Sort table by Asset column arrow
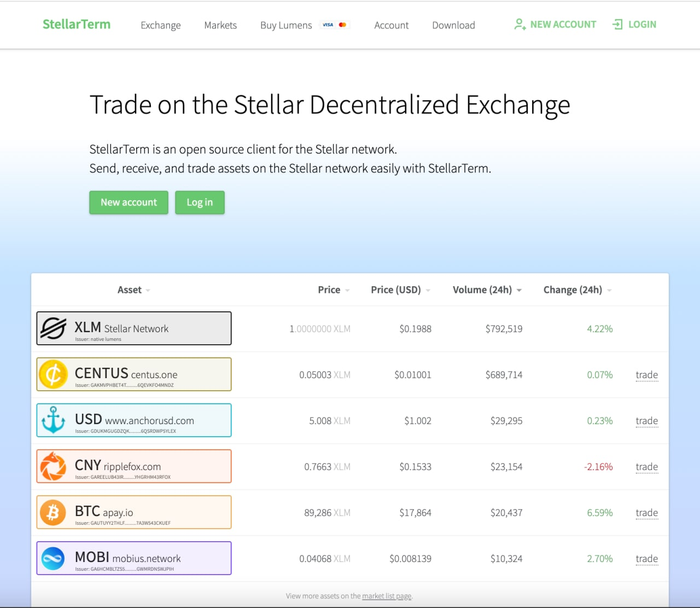This screenshot has height=608, width=700. pos(148,291)
